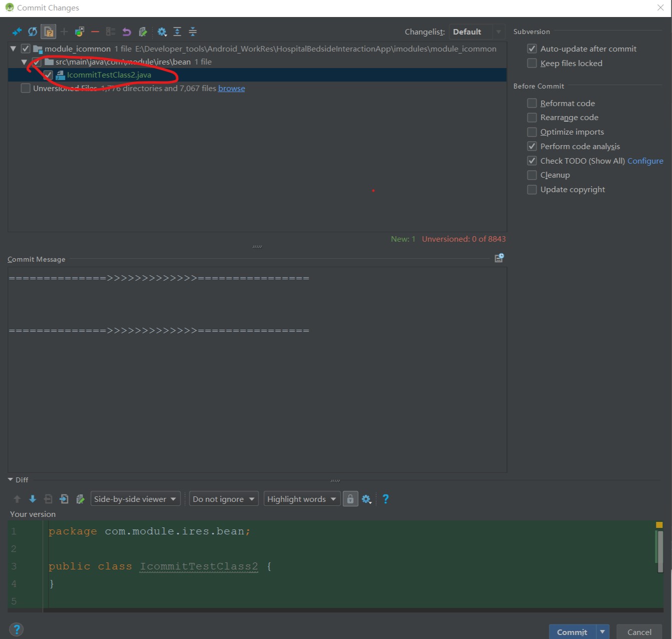Enable Reformat code checkbox
Image resolution: width=672 pixels, height=639 pixels.
pyautogui.click(x=532, y=103)
